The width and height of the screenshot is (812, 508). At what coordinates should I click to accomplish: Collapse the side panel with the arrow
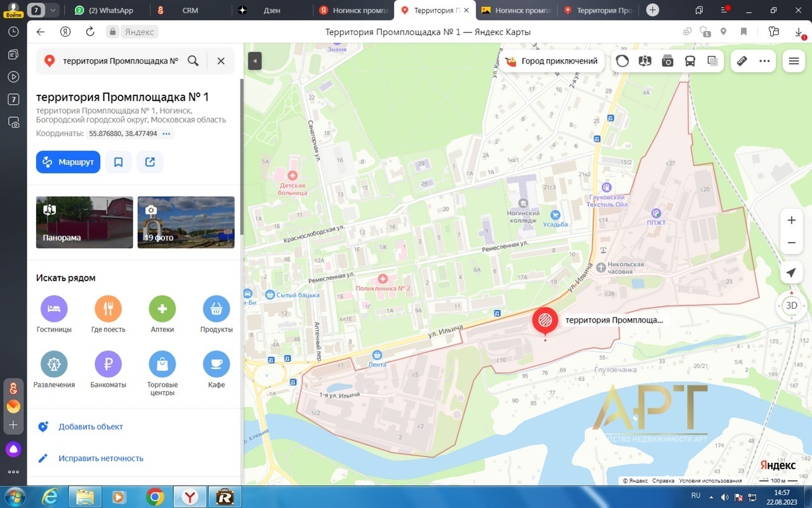pyautogui.click(x=254, y=61)
